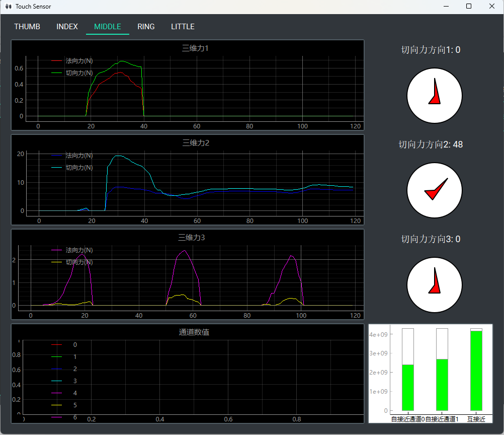The image size is (504, 435).
Task: Go to the LITTLE finger tab
Action: 183,27
